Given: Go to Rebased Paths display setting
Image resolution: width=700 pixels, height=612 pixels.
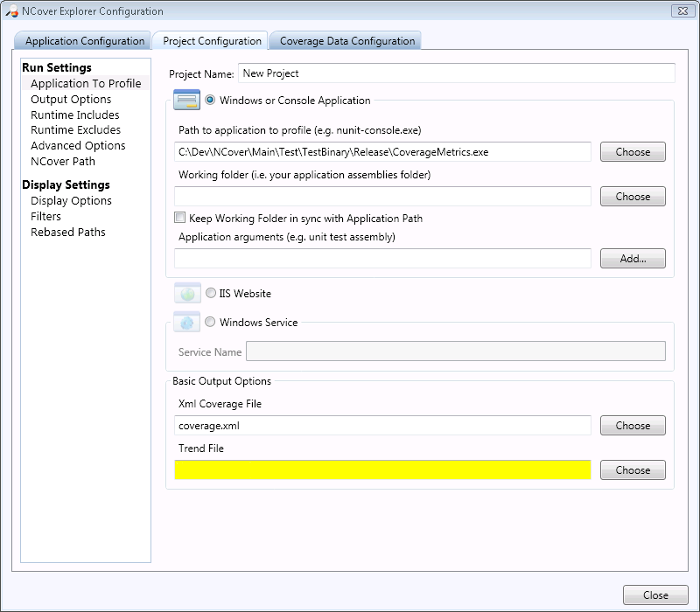Looking at the screenshot, I should (x=67, y=232).
